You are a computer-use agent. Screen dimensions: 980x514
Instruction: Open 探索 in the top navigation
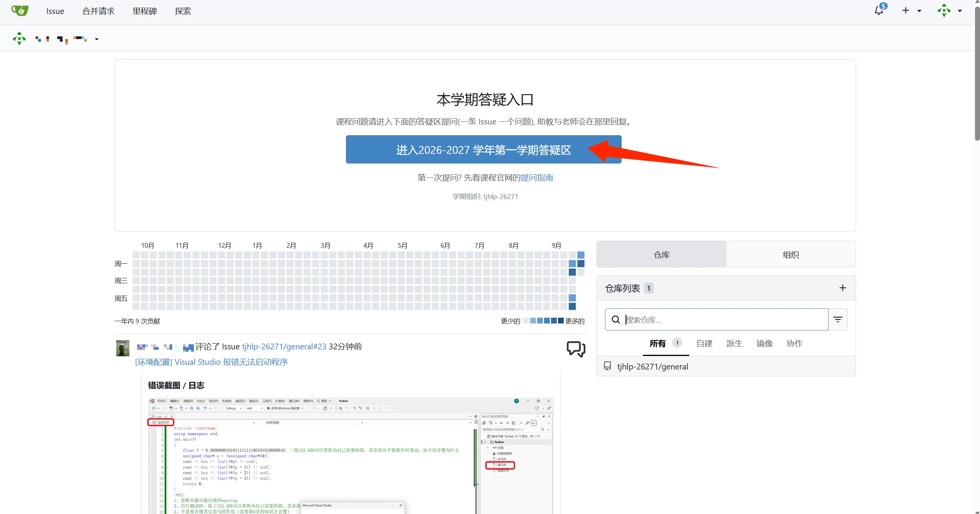coord(183,11)
